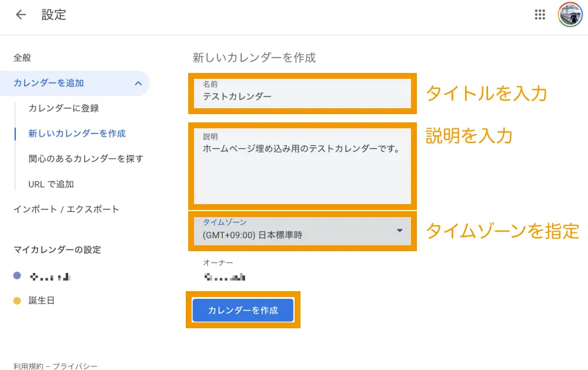The width and height of the screenshot is (588, 370).
Task: Open 関心のあるカレンダーを探す
Action: coord(86,159)
